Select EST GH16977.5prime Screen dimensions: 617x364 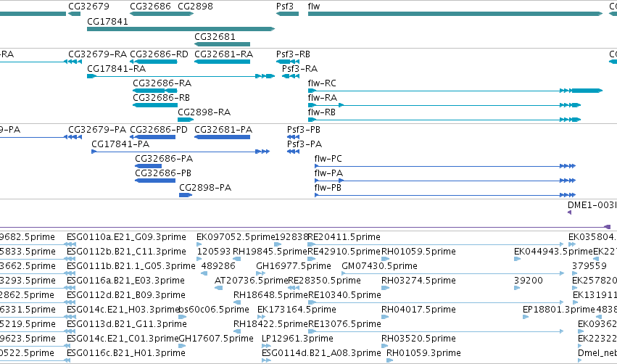pyautogui.click(x=294, y=266)
